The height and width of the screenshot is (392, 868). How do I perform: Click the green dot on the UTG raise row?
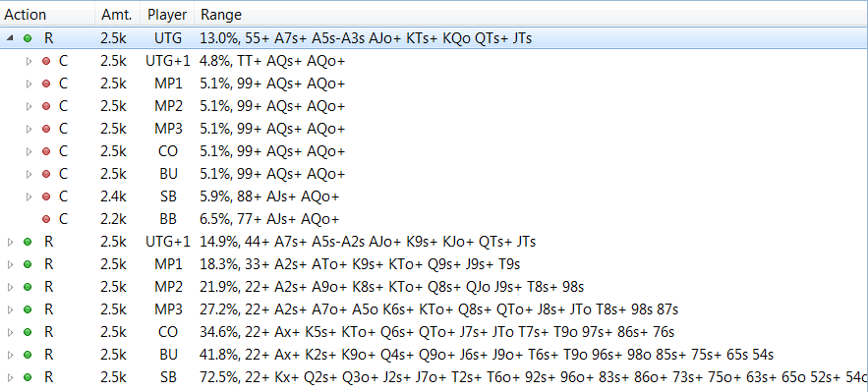(x=28, y=38)
